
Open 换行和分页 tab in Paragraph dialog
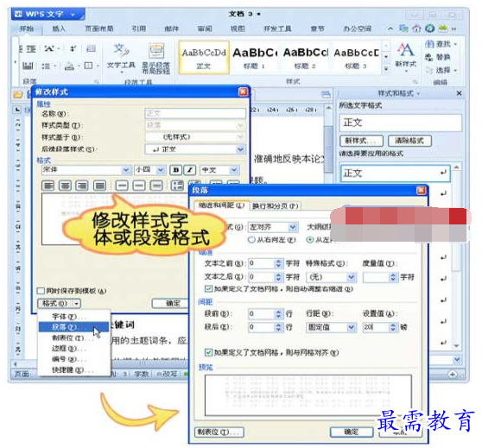tap(276, 205)
